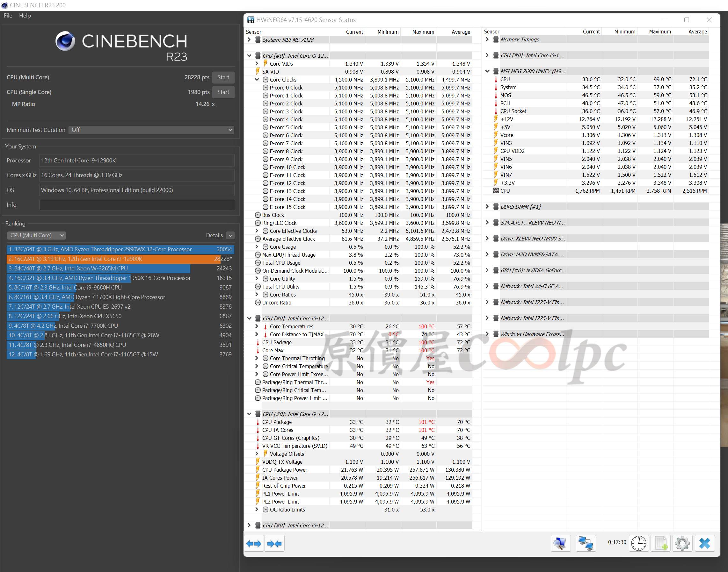The image size is (728, 572).
Task: Start the CPU Multi Core test
Action: coord(223,77)
